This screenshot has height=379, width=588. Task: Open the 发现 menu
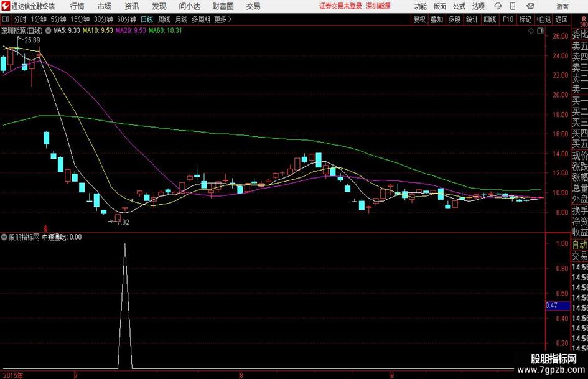159,6
